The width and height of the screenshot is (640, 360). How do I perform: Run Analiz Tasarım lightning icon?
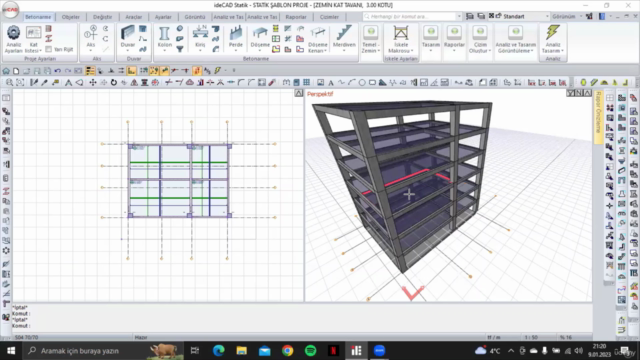[x=553, y=39]
